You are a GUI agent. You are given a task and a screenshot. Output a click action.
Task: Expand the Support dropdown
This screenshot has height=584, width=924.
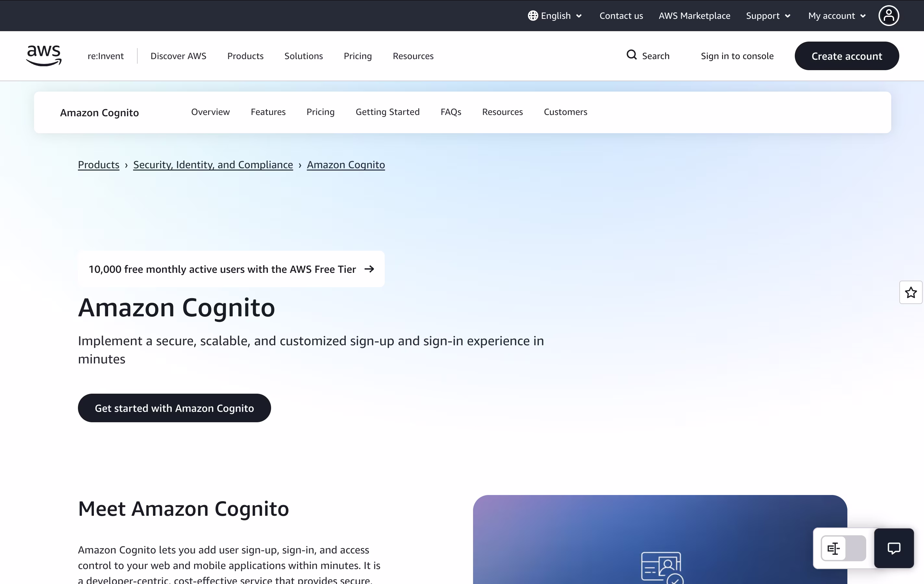click(768, 16)
